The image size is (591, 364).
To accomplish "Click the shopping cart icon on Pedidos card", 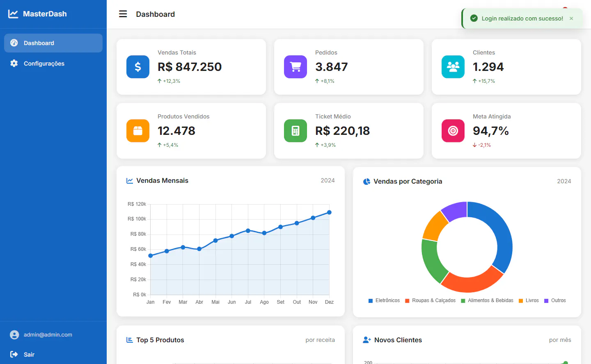I will (x=295, y=67).
